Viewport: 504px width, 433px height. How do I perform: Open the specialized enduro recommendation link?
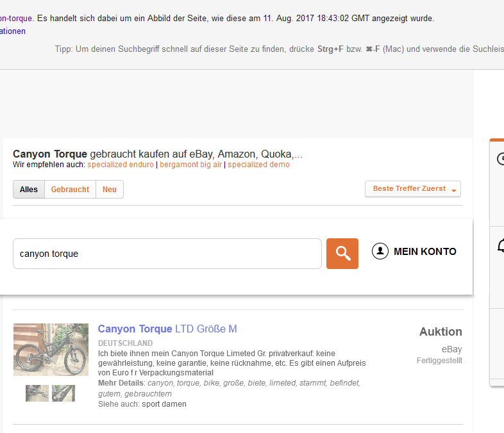pyautogui.click(x=121, y=165)
